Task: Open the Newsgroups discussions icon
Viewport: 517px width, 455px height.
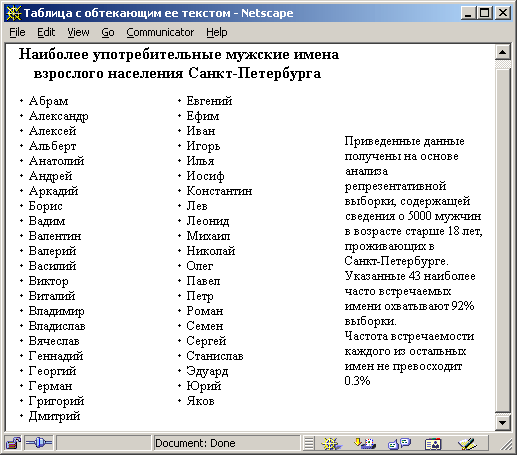Action: (x=399, y=443)
